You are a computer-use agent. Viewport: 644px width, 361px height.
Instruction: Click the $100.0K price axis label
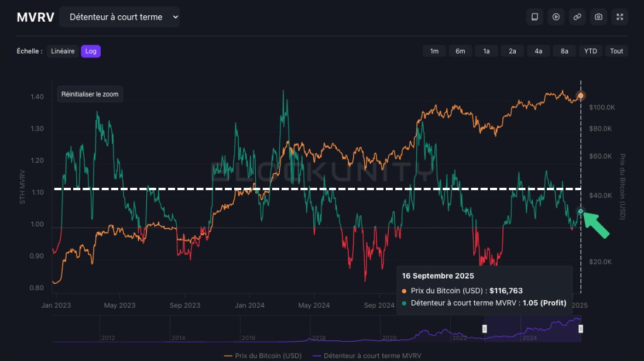point(602,108)
